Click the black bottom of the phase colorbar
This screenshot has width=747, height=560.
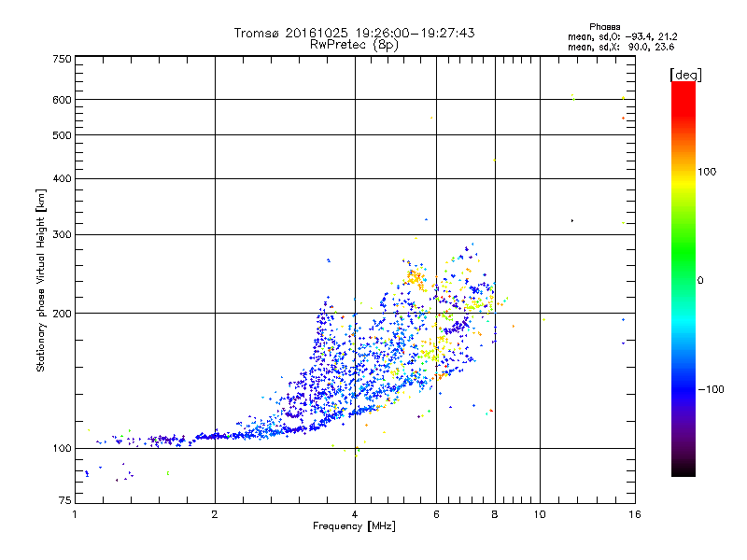684,469
